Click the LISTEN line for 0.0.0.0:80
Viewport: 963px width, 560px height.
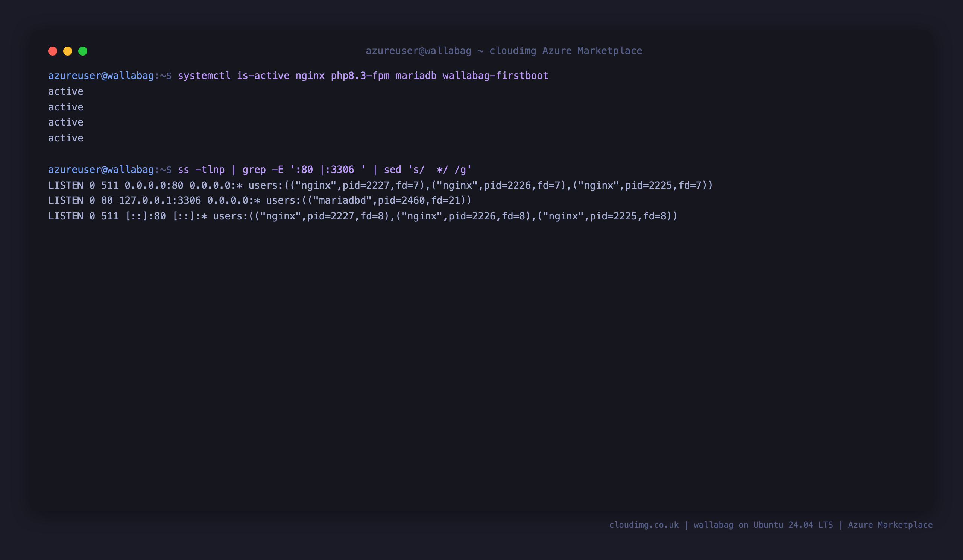click(x=380, y=186)
